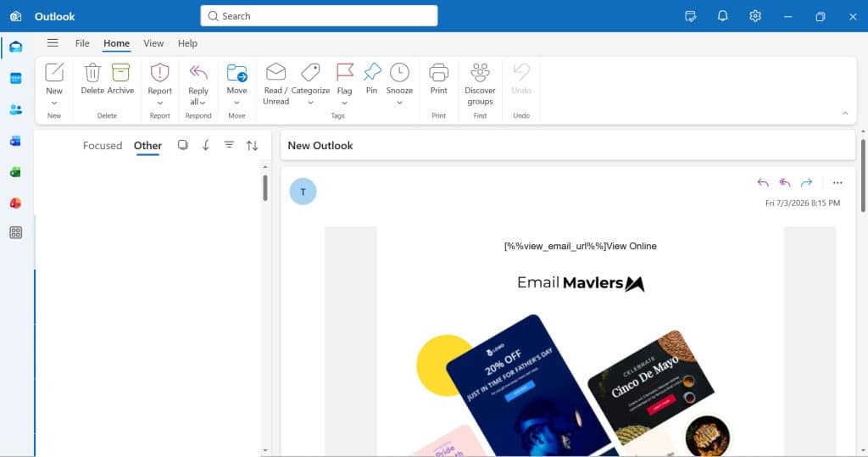Forward the message from header arrow
The image size is (868, 457).
(807, 183)
